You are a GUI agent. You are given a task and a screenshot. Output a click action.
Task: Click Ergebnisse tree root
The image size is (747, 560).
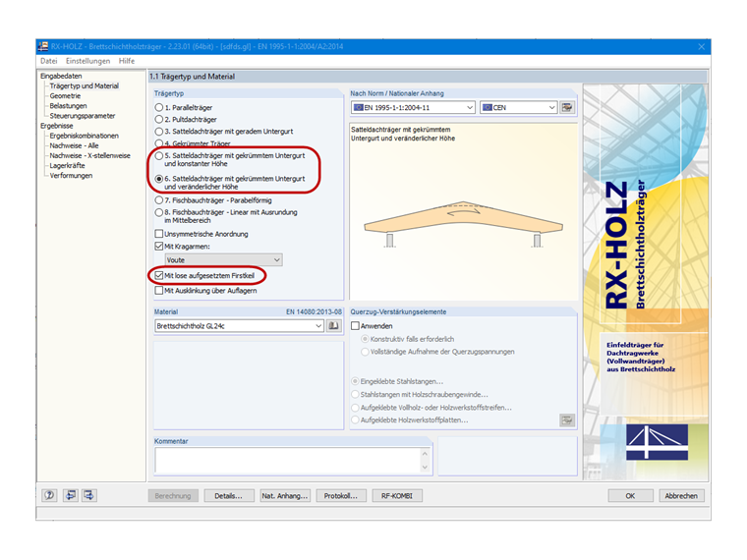tap(57, 126)
